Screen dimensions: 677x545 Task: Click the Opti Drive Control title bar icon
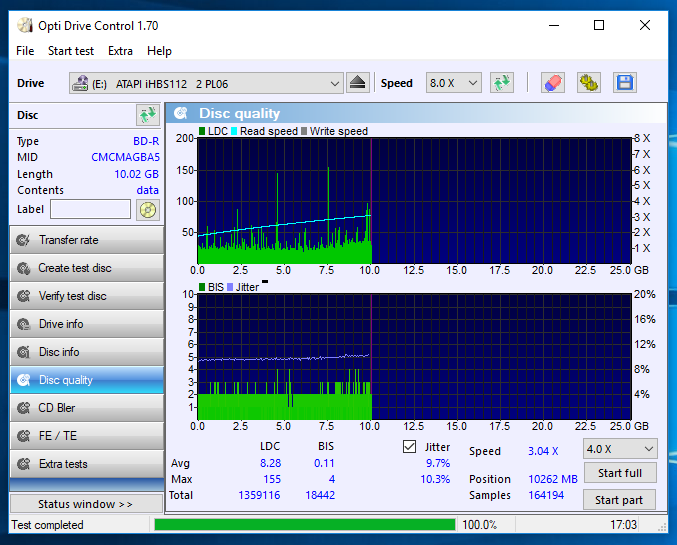(x=25, y=25)
